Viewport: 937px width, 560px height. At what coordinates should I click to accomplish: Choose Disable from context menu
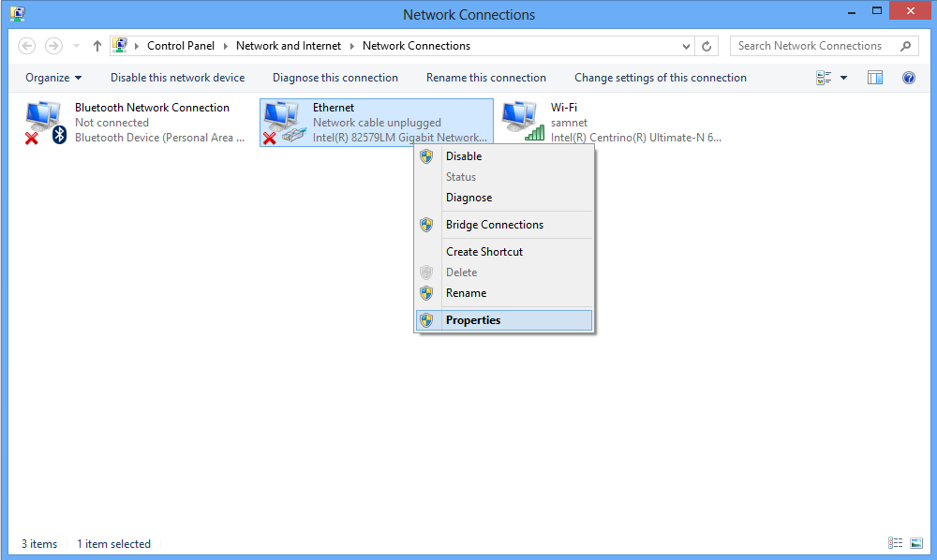coord(504,156)
